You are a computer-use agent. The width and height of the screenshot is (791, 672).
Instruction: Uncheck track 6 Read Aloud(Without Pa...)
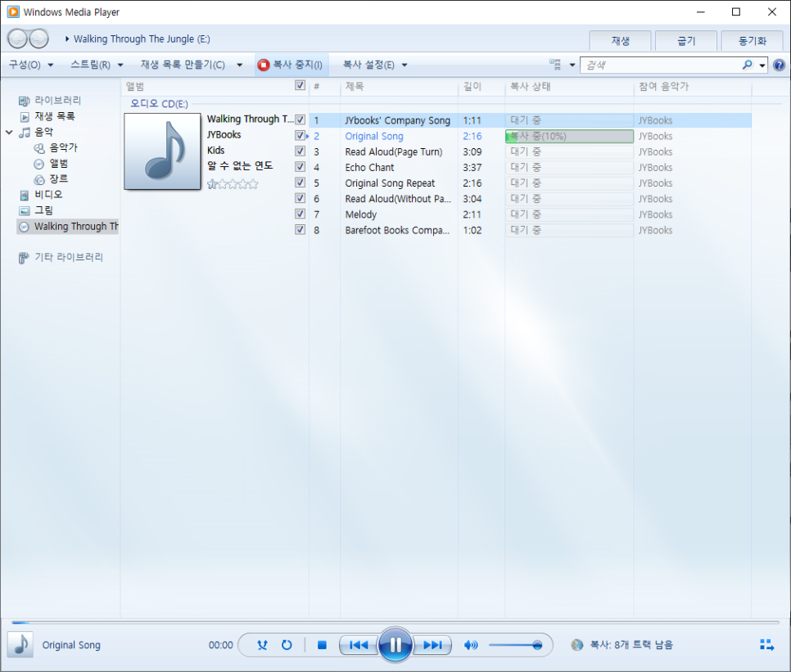301,198
